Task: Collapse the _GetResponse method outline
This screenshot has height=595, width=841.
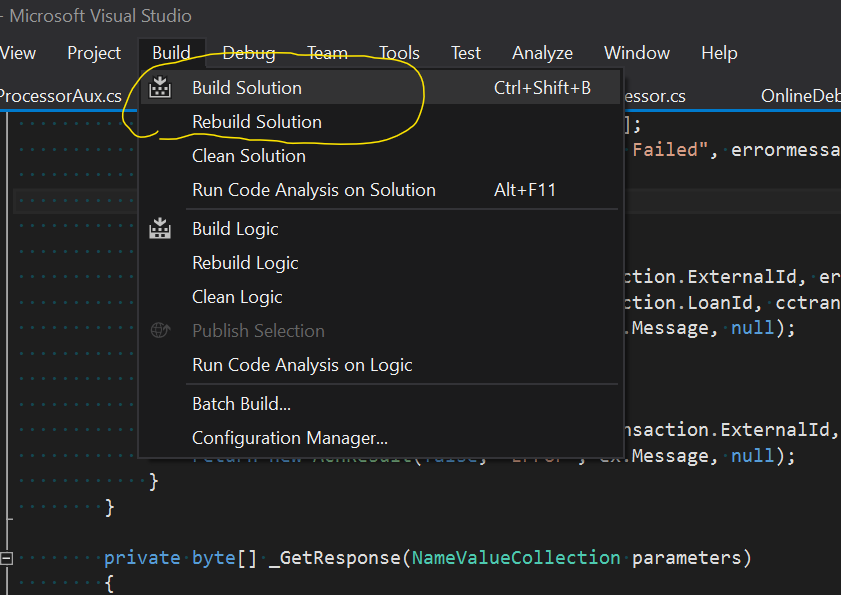Action: [x=8, y=558]
